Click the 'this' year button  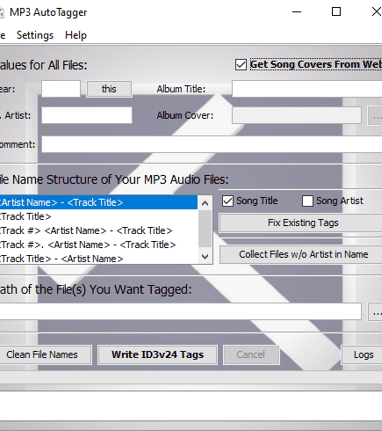point(109,89)
